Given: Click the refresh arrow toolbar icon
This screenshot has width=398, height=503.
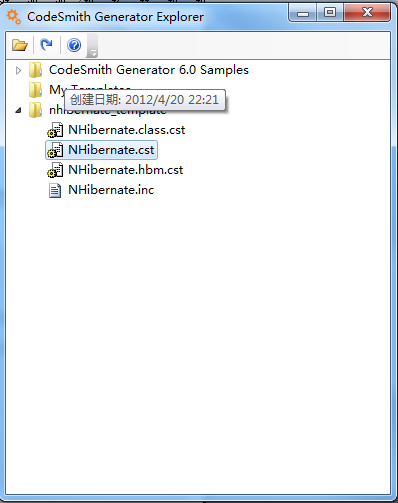Looking at the screenshot, I should [x=46, y=44].
